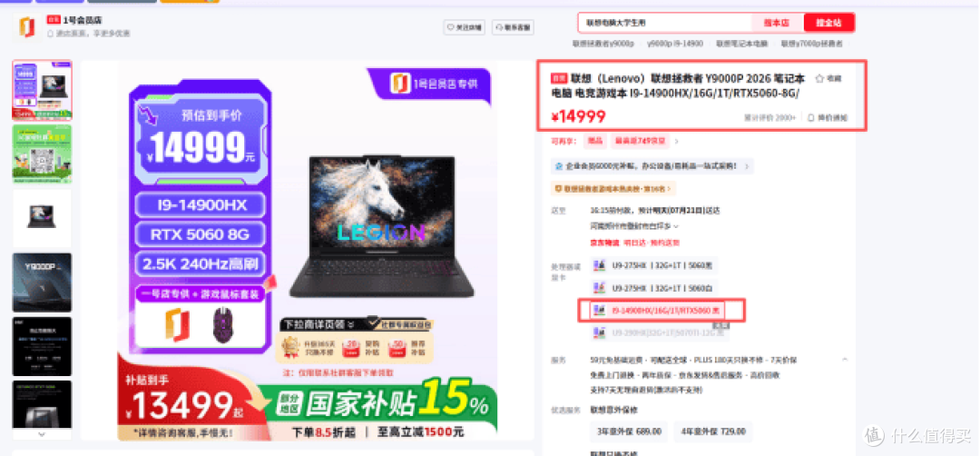The width and height of the screenshot is (980, 456).
Task: Open the 联想拯救者游戏本热卖榜 ranking badge
Action: click(613, 188)
